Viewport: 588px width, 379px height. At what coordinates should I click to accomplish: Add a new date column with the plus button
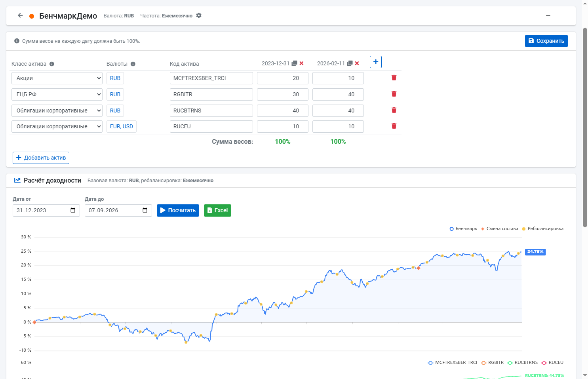click(376, 62)
